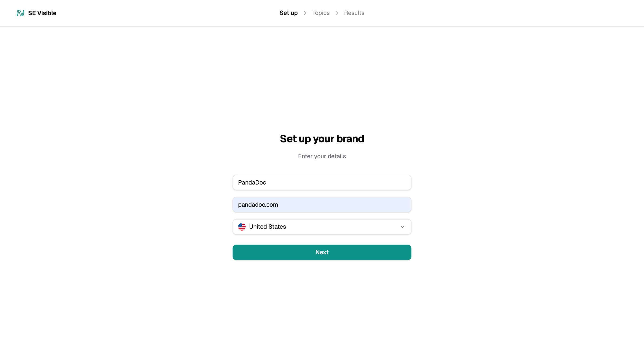
Task: Click the chevron arrow after Set up
Action: (x=305, y=13)
